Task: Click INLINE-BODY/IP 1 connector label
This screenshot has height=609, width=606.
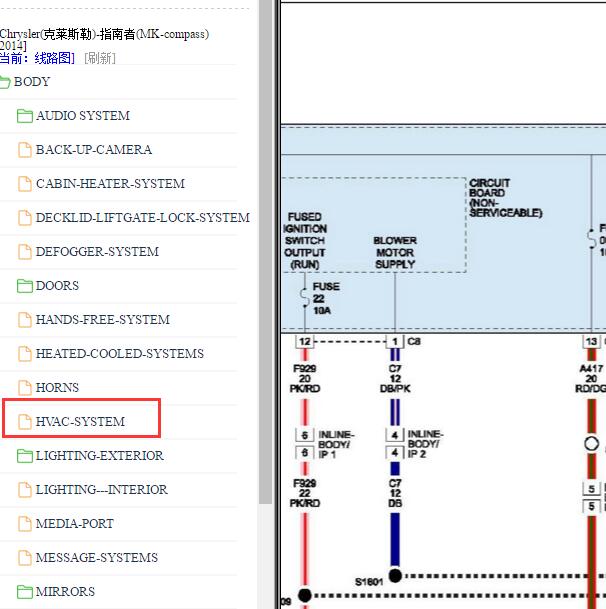Action: coord(336,444)
